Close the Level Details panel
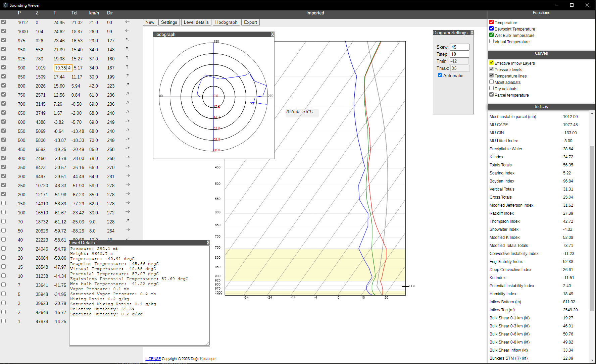 208,243
